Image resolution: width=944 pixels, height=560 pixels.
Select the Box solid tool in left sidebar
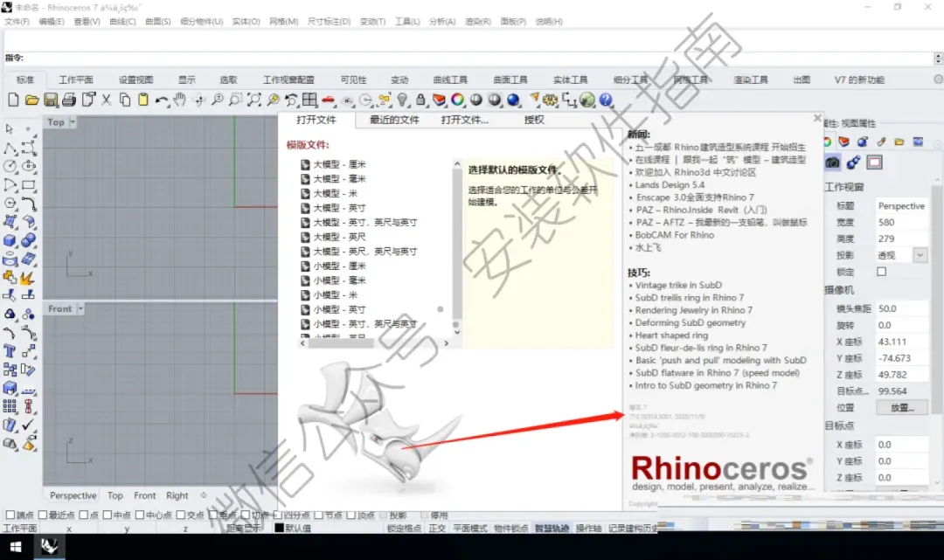click(x=10, y=240)
